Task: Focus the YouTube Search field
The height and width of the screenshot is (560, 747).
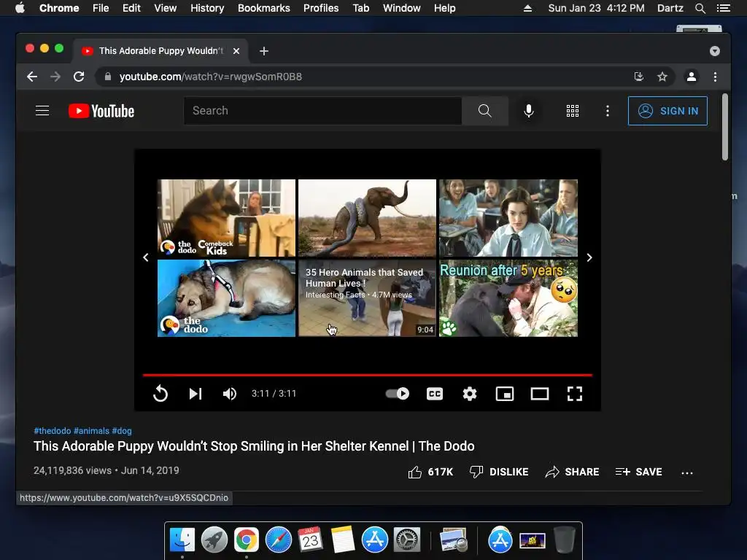Action: click(322, 111)
